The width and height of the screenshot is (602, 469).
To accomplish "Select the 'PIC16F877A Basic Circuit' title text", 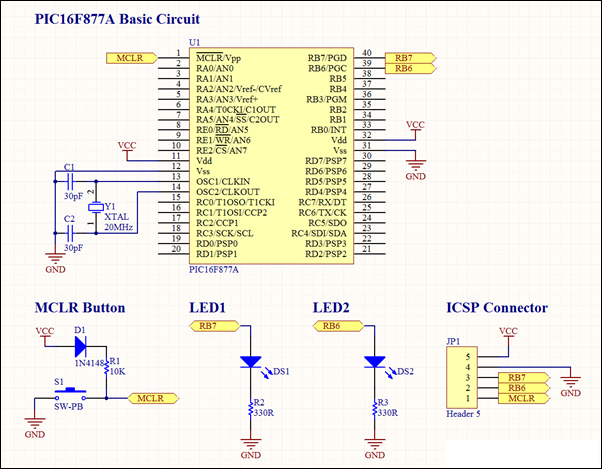I will 117,19.
